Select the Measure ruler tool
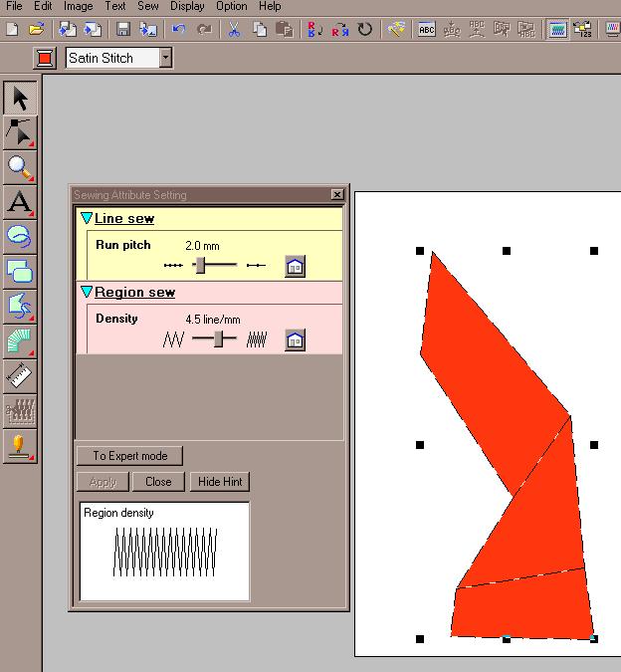 point(20,376)
